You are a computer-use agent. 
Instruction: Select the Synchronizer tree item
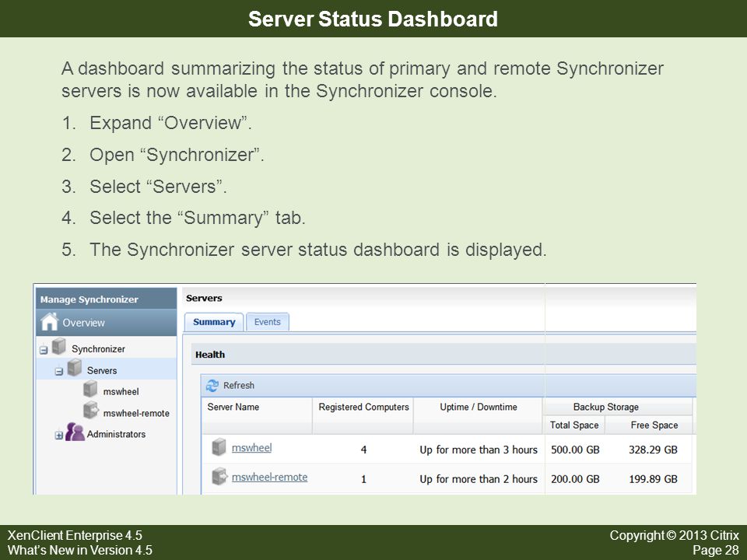pyautogui.click(x=98, y=349)
